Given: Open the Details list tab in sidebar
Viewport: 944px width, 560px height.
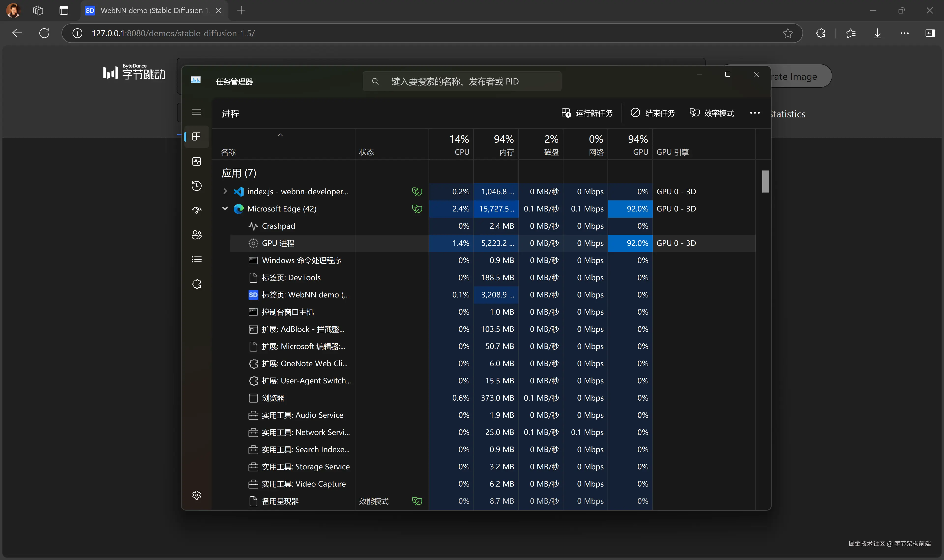Looking at the screenshot, I should pos(196,259).
